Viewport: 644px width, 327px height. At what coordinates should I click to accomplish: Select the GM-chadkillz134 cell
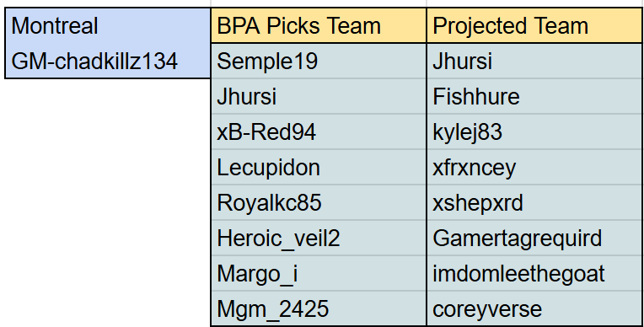pos(108,61)
